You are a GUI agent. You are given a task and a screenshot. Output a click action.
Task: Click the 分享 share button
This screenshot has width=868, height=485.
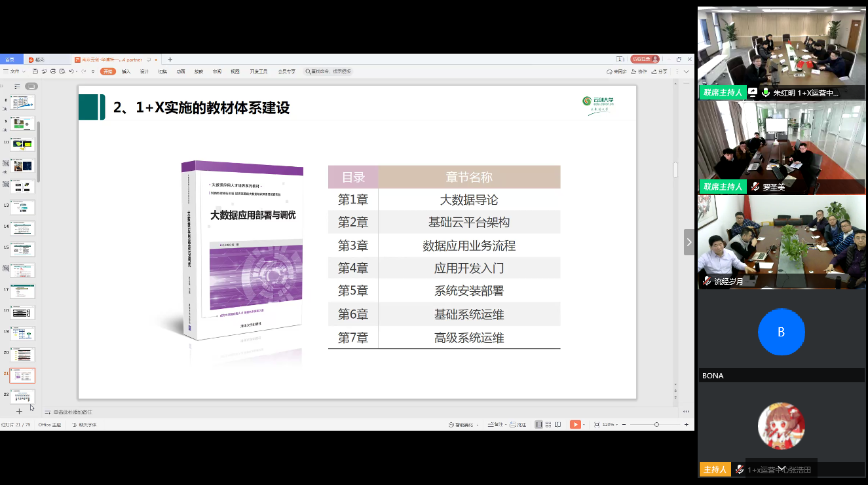[662, 71]
